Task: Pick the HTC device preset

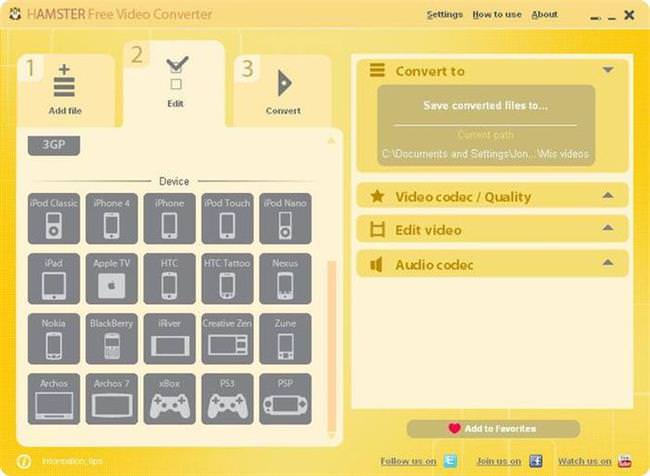Action: pyautogui.click(x=170, y=279)
